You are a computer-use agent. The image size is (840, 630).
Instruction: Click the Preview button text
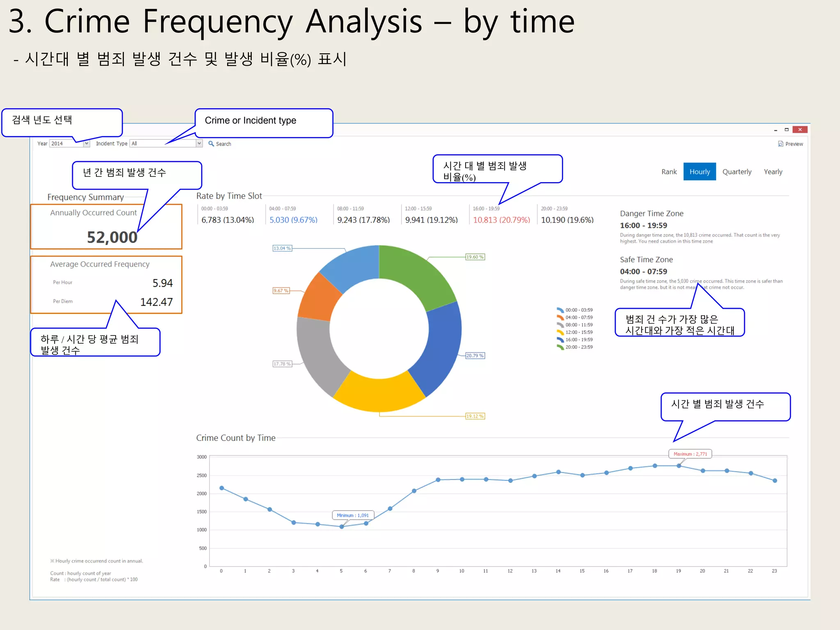[794, 144]
